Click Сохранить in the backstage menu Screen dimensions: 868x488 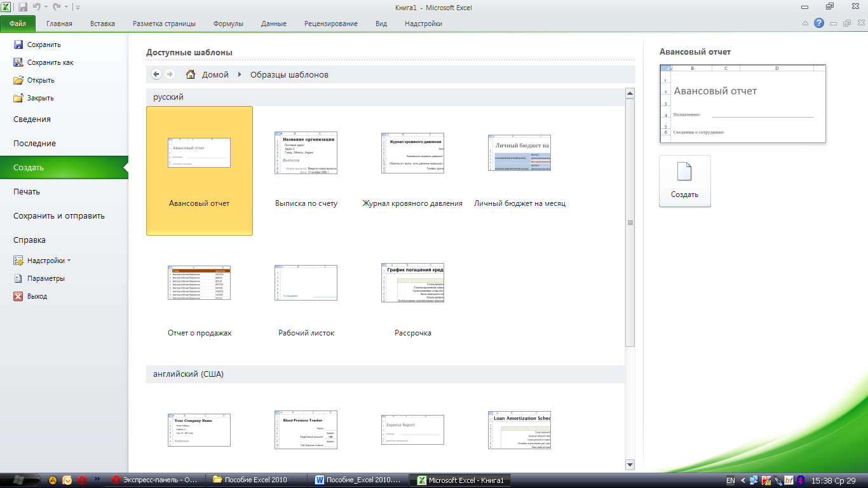[x=38, y=44]
